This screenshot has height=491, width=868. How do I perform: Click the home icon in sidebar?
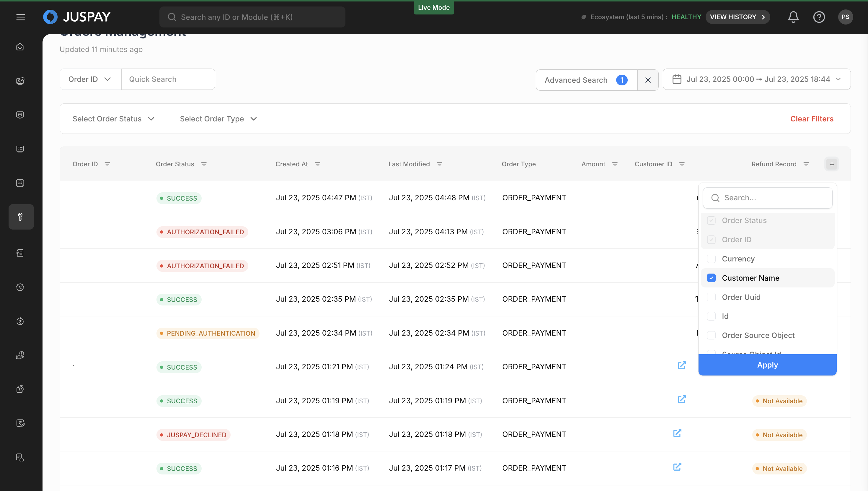tap(20, 47)
